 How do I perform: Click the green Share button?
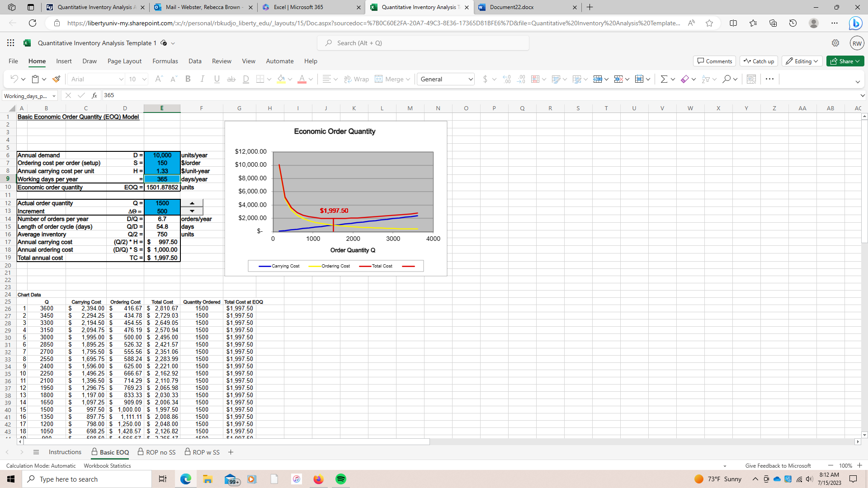pyautogui.click(x=845, y=61)
